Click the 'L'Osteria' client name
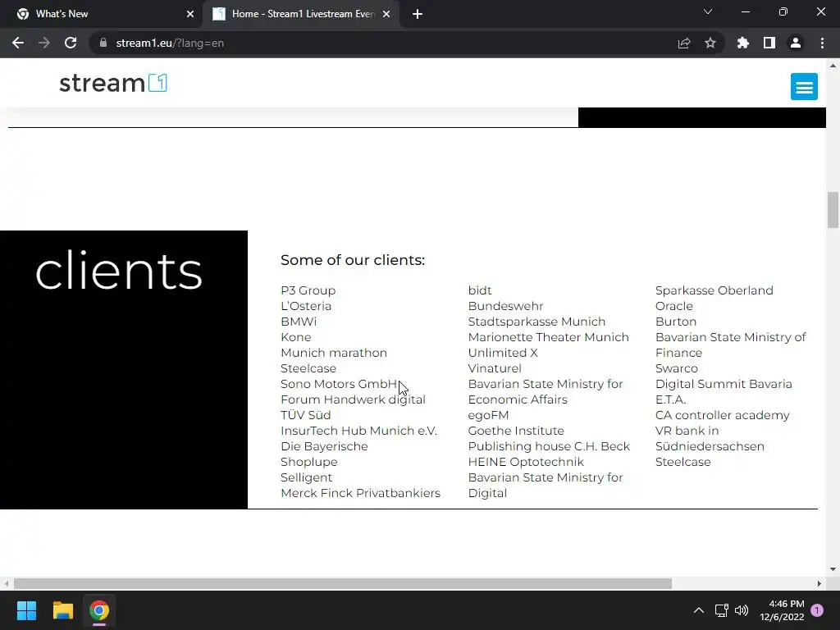Screen dimensions: 840x630 tap(306, 306)
